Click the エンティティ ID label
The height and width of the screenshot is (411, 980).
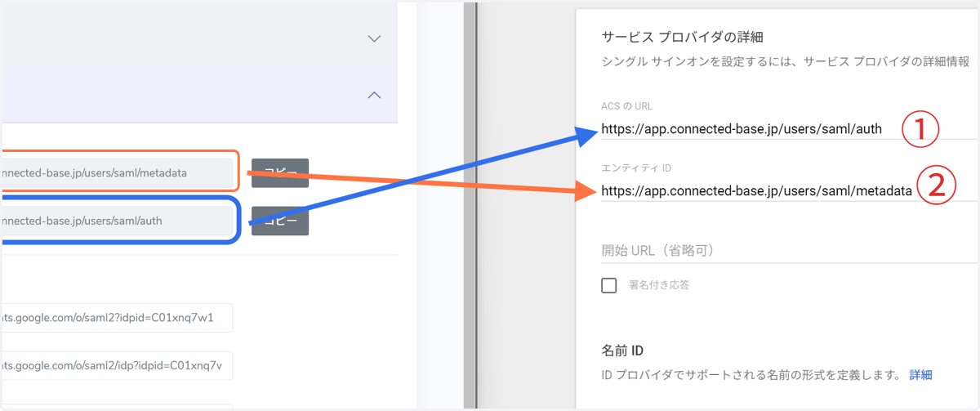(x=635, y=168)
